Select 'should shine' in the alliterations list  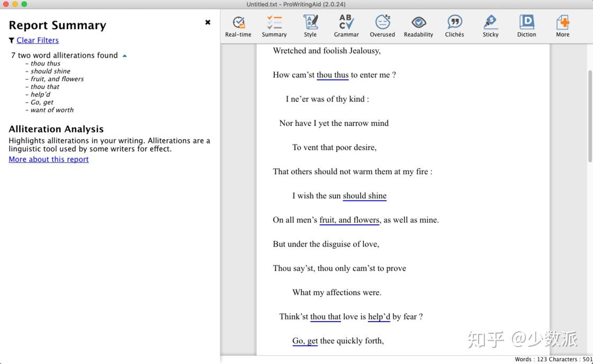50,71
